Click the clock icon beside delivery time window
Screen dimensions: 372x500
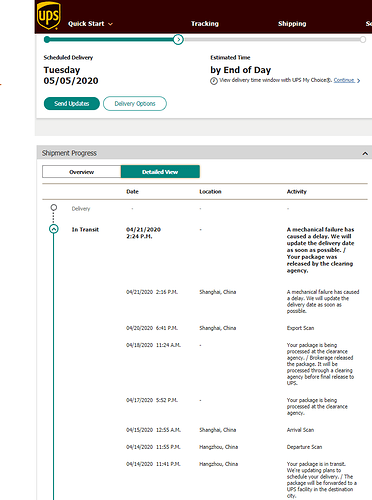click(x=214, y=81)
